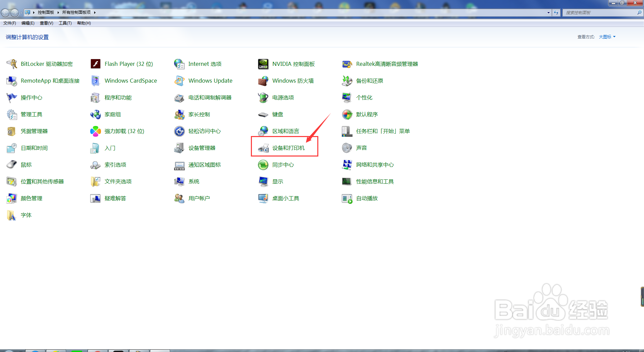Image resolution: width=644 pixels, height=352 pixels.
Task: Open the Flash Player (32 位) icon
Action: [x=96, y=64]
